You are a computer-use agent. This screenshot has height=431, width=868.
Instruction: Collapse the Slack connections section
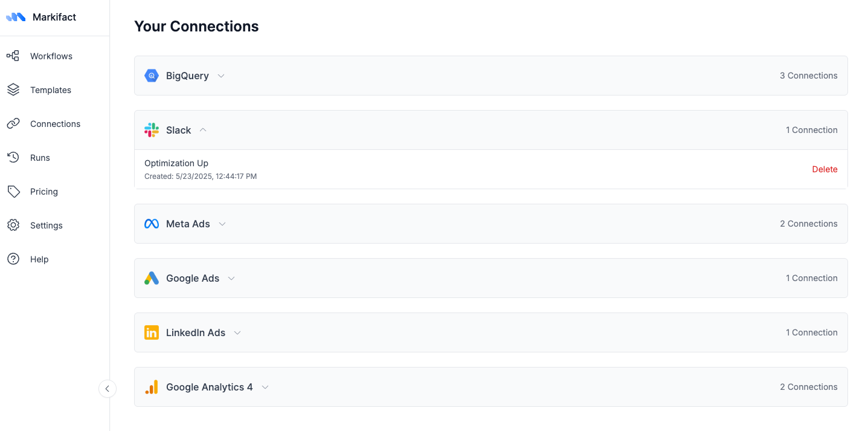(203, 130)
